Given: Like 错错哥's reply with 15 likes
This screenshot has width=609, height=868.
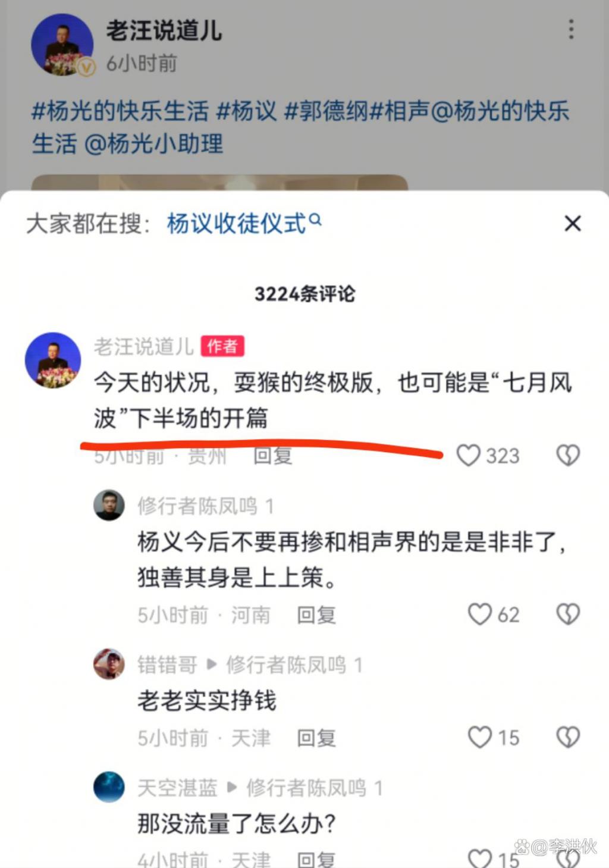Looking at the screenshot, I should [x=479, y=737].
